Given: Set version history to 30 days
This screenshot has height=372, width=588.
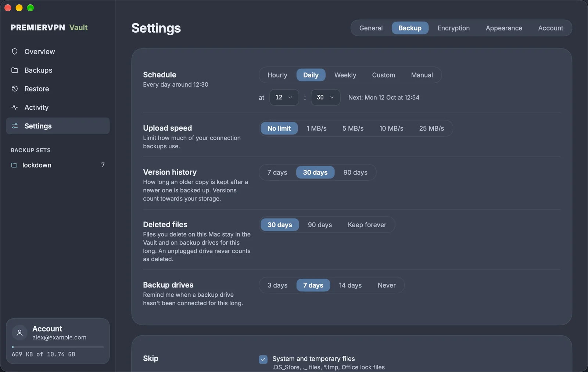Looking at the screenshot, I should 315,172.
